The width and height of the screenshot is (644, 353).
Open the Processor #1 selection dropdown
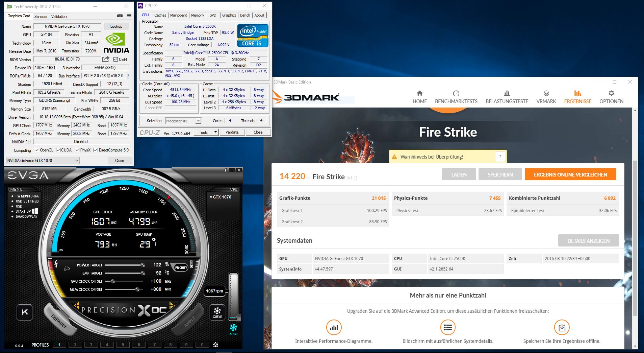click(x=183, y=121)
